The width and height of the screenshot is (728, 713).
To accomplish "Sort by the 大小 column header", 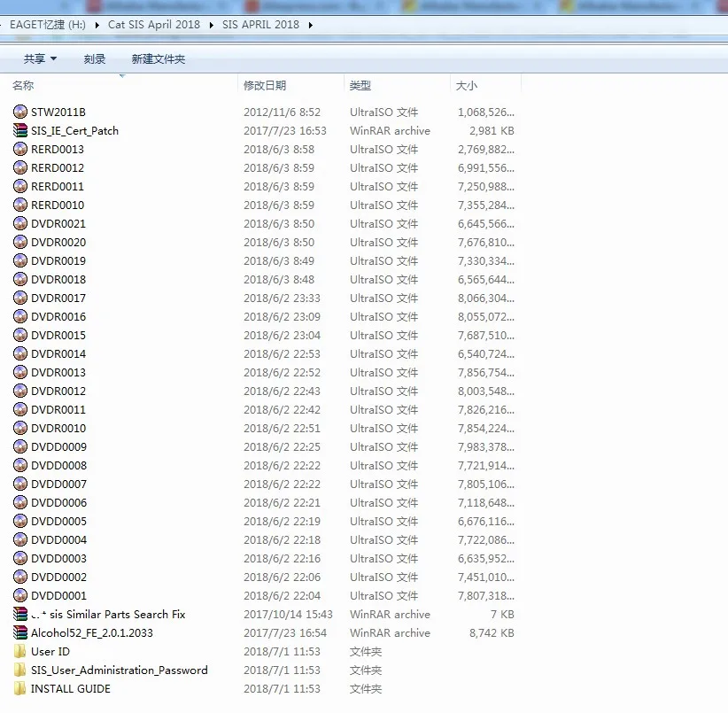I will (467, 85).
